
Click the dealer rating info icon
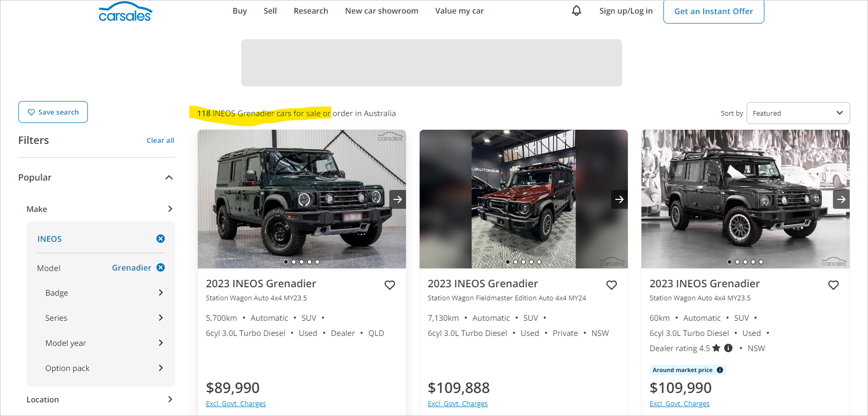[x=728, y=348]
